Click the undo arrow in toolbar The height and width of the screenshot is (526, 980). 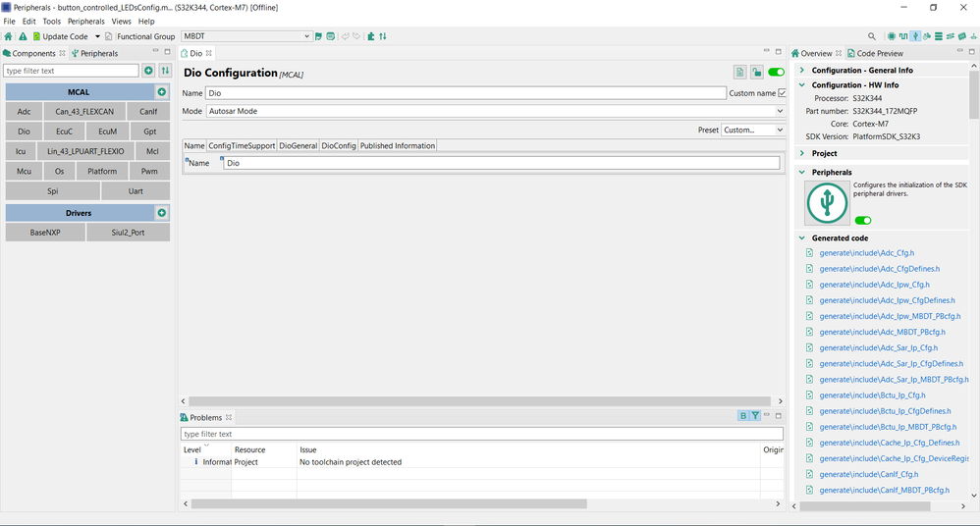coord(345,36)
